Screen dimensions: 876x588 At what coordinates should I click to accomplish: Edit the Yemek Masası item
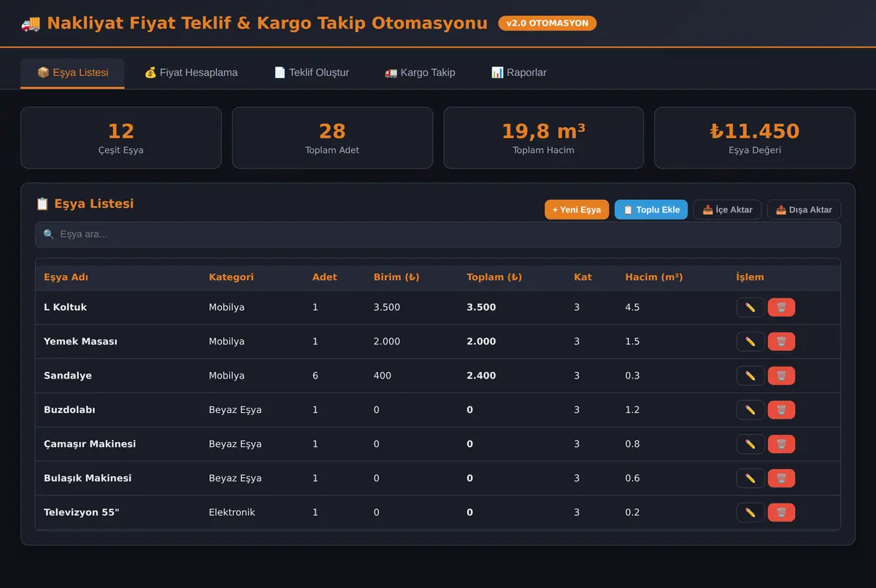point(750,341)
